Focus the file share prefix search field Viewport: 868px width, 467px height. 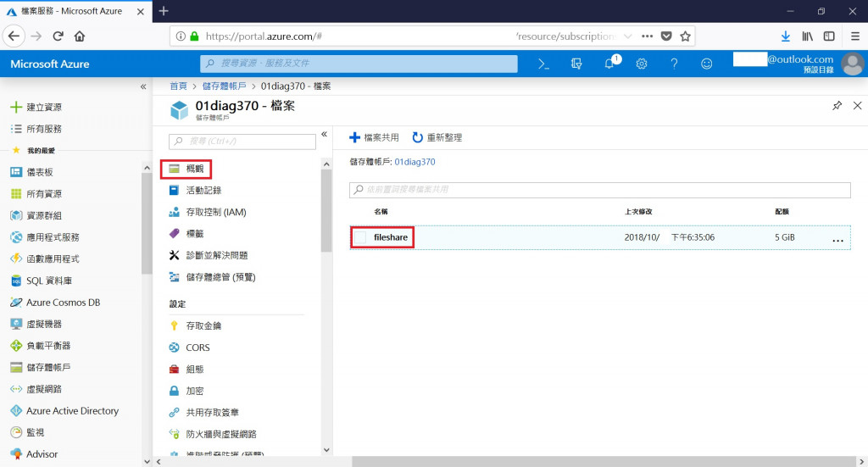click(600, 190)
